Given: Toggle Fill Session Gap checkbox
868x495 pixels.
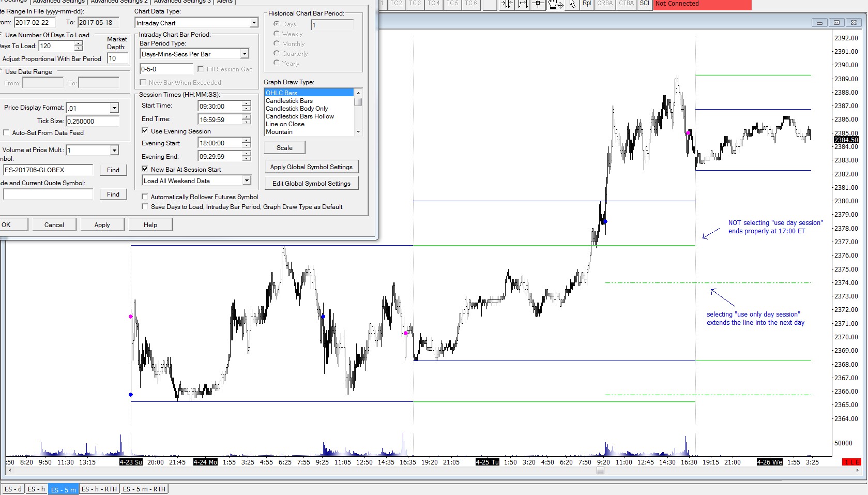Looking at the screenshot, I should [201, 69].
